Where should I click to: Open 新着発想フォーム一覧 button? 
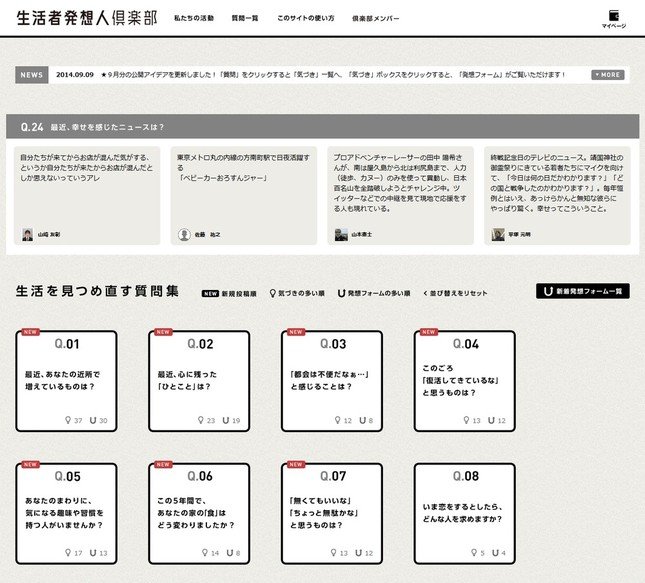(x=582, y=291)
